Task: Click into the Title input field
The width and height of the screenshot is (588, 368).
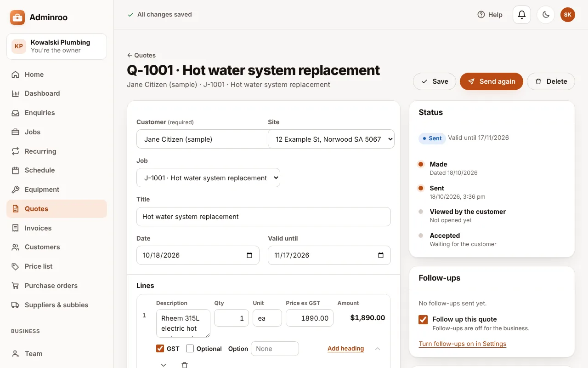Action: (x=264, y=217)
